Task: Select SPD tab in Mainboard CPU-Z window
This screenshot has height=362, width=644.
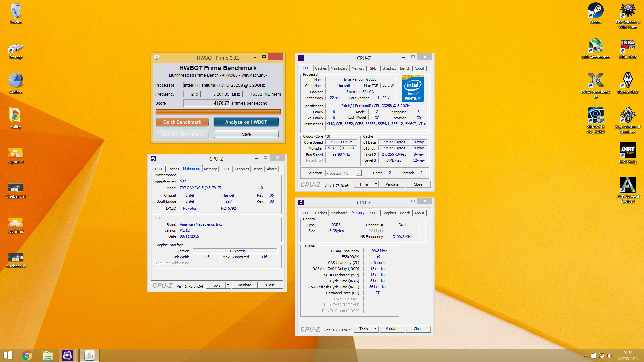Action: pyautogui.click(x=225, y=169)
